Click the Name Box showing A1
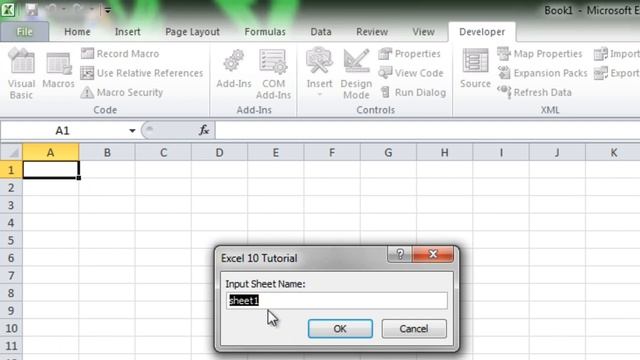Image resolution: width=640 pixels, height=360 pixels. click(x=63, y=131)
